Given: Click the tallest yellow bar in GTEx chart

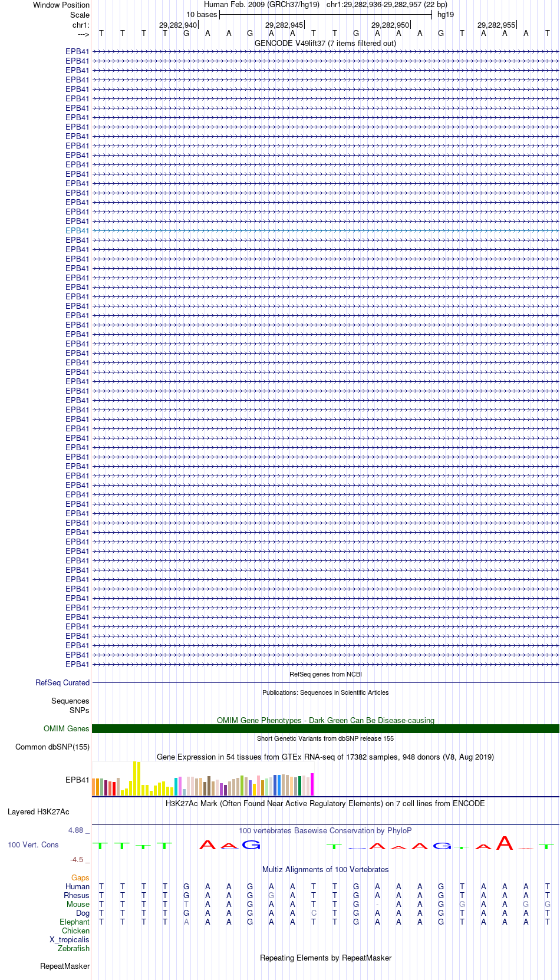Looking at the screenshot, I should click(x=135, y=778).
